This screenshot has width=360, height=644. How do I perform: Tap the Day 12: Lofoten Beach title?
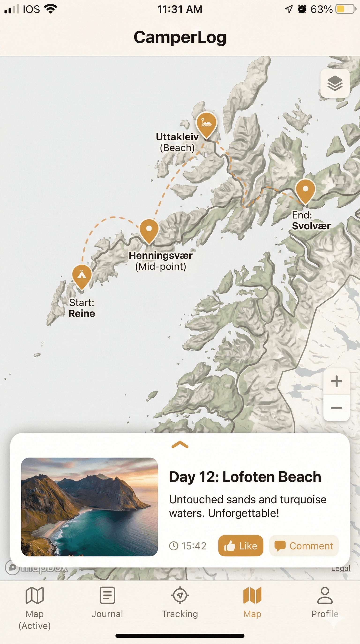(x=245, y=477)
